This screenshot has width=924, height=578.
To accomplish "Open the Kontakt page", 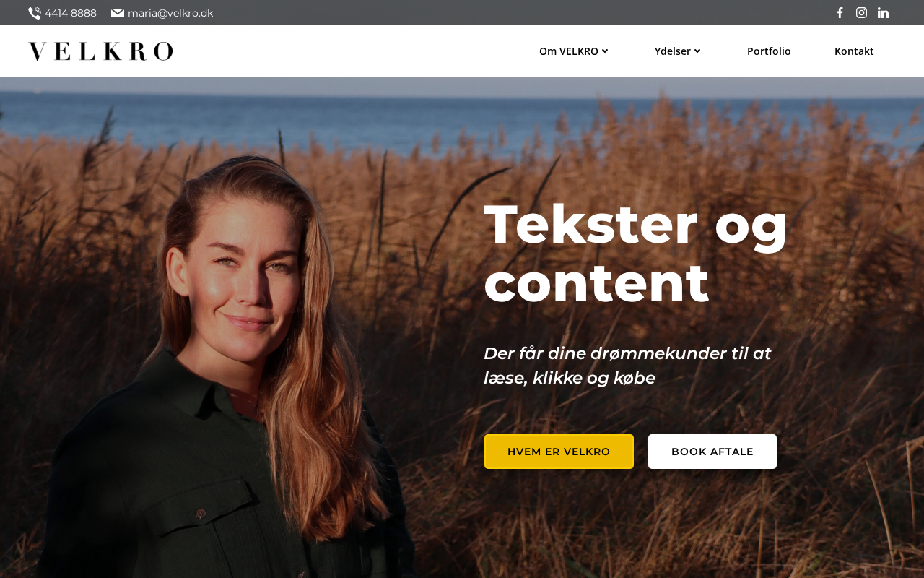I will [854, 51].
